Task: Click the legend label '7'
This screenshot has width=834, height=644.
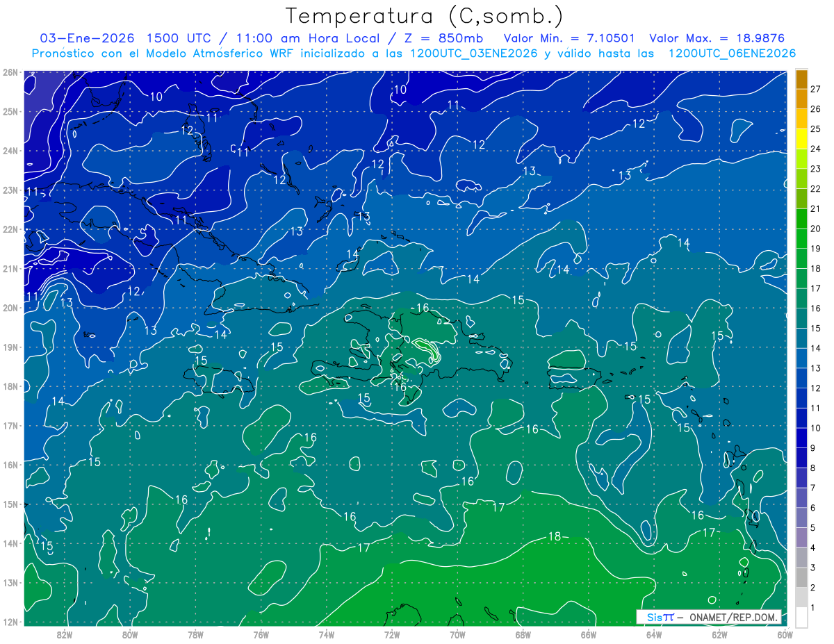Action: [812, 488]
